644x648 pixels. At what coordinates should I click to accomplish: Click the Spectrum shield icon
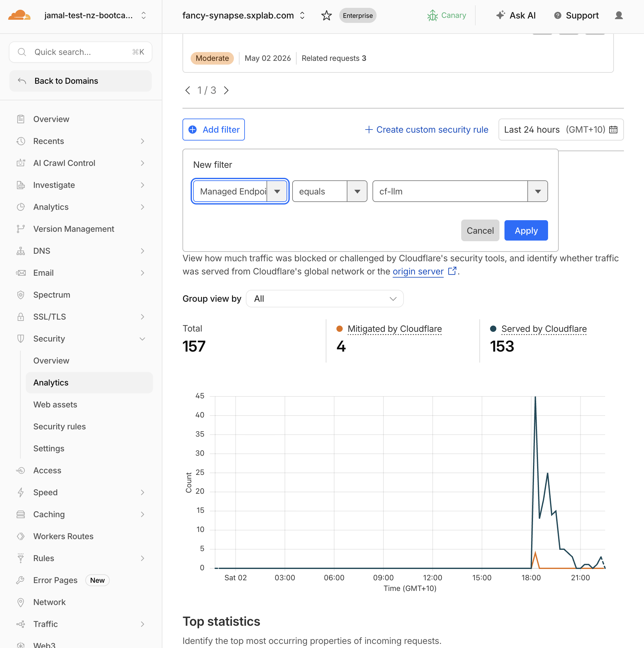(x=21, y=295)
